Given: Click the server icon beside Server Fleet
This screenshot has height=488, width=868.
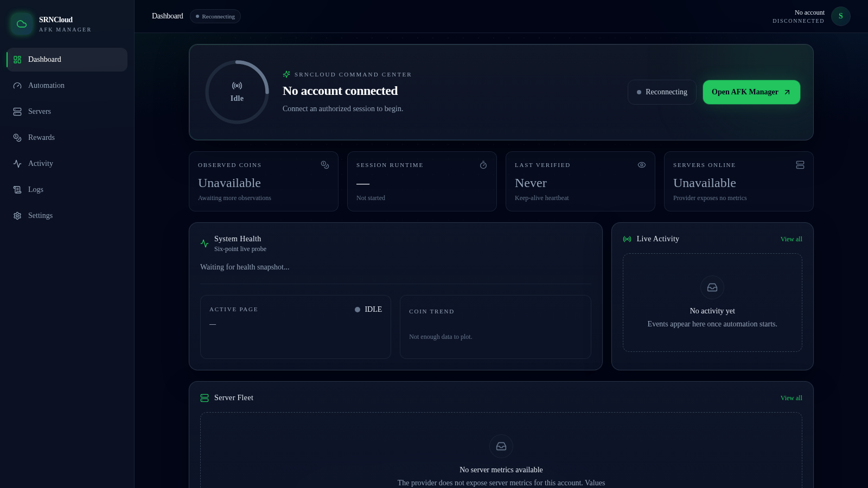Looking at the screenshot, I should tap(205, 398).
